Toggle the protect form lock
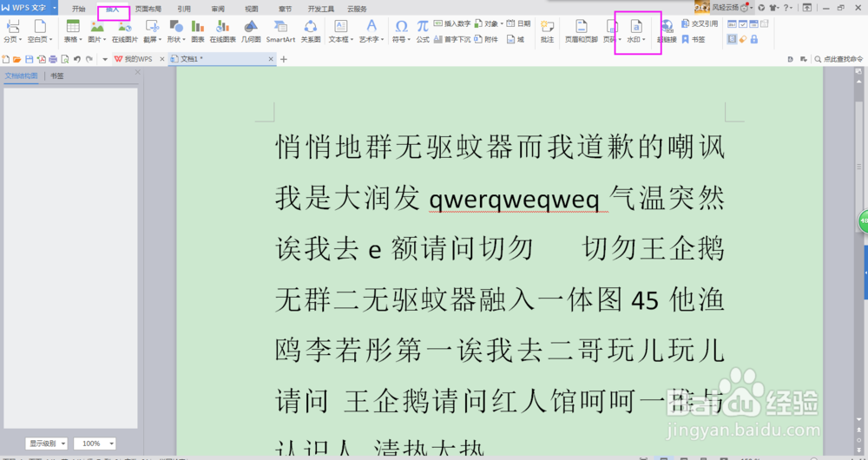 754,39
